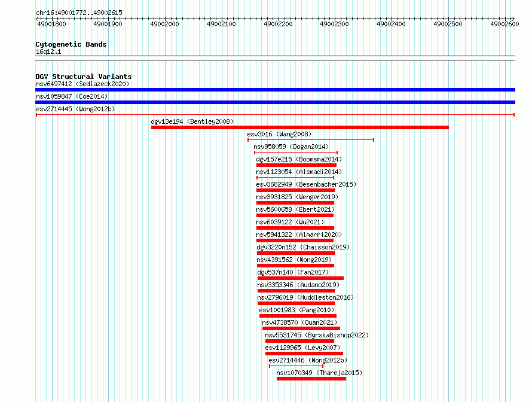The height and width of the screenshot is (402, 532).
Task: Click the red bar of dgv13e194
Action: (300, 127)
